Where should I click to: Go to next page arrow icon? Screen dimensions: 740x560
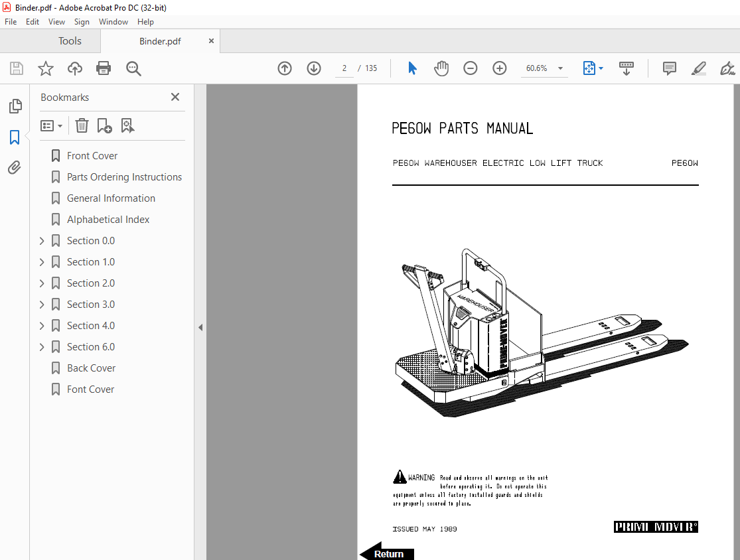click(x=314, y=68)
